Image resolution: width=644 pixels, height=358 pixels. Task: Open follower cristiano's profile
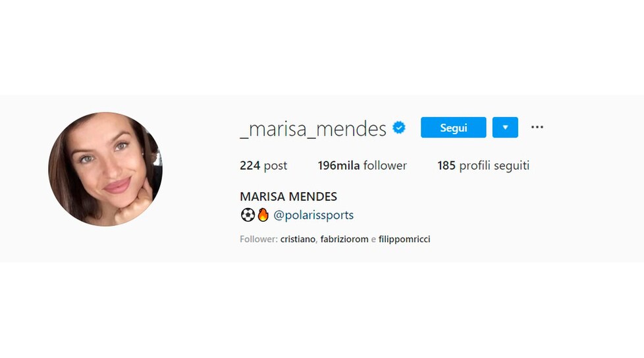click(x=298, y=239)
